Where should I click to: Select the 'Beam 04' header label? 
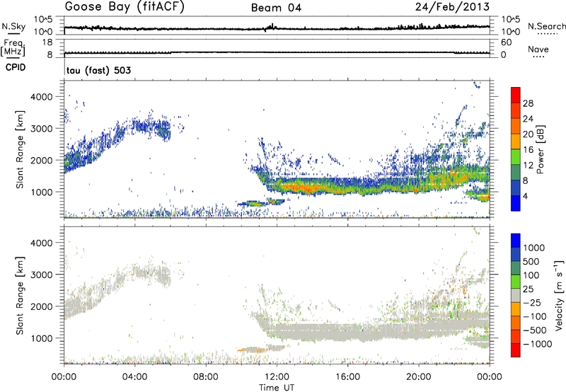tap(276, 8)
